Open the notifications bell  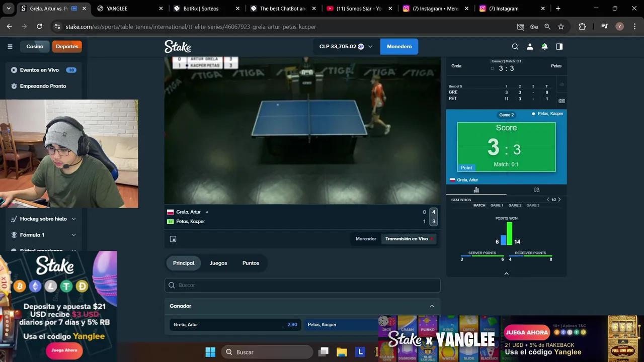coord(544,47)
